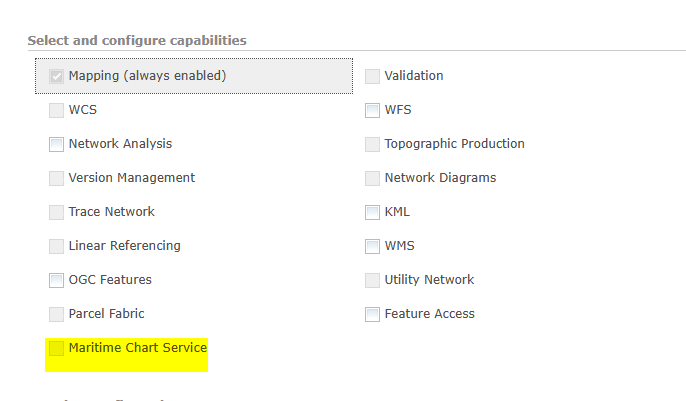Toggle the Trace Network checkbox
The width and height of the screenshot is (686, 401).
56,212
